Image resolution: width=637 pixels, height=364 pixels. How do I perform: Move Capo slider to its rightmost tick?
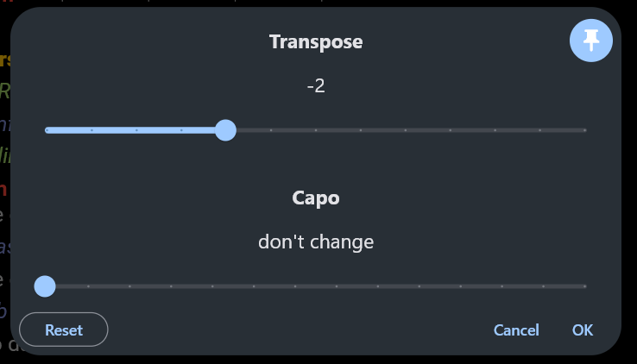pos(585,286)
